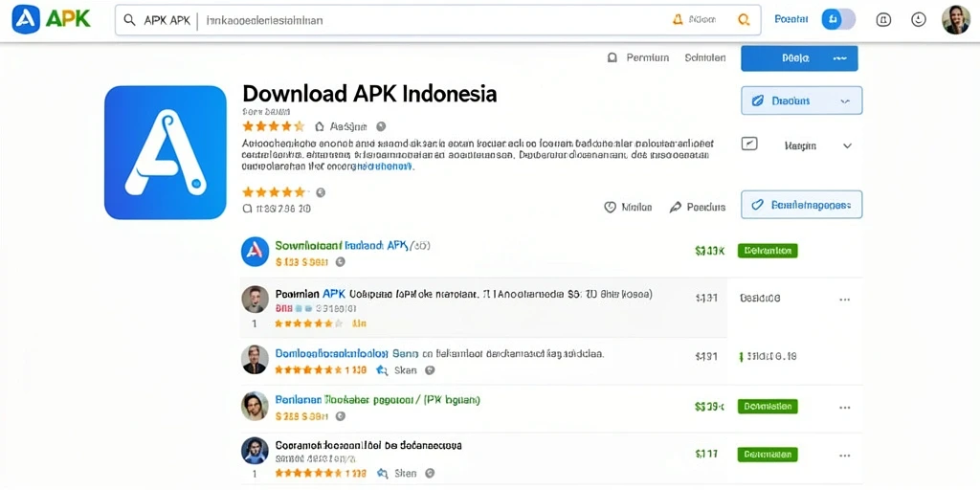Click the avatar in the $117 row
980x490 pixels.
tap(255, 451)
